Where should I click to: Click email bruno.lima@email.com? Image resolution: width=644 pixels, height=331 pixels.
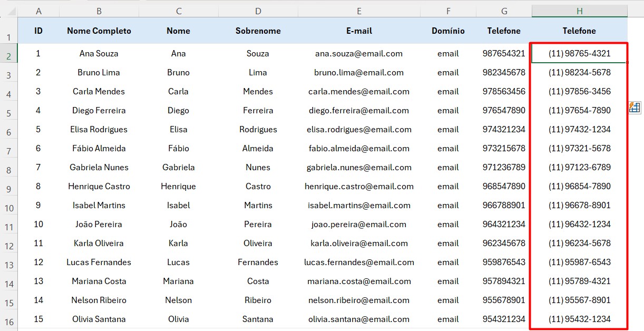(x=359, y=72)
